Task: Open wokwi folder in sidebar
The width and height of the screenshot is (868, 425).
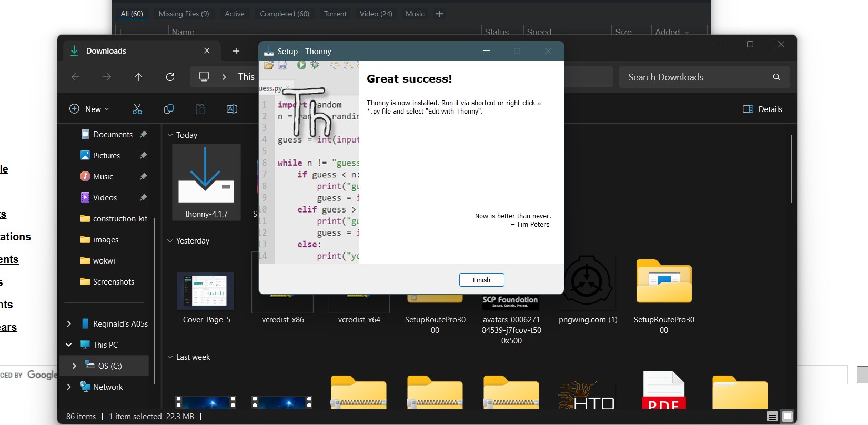Action: pyautogui.click(x=104, y=261)
